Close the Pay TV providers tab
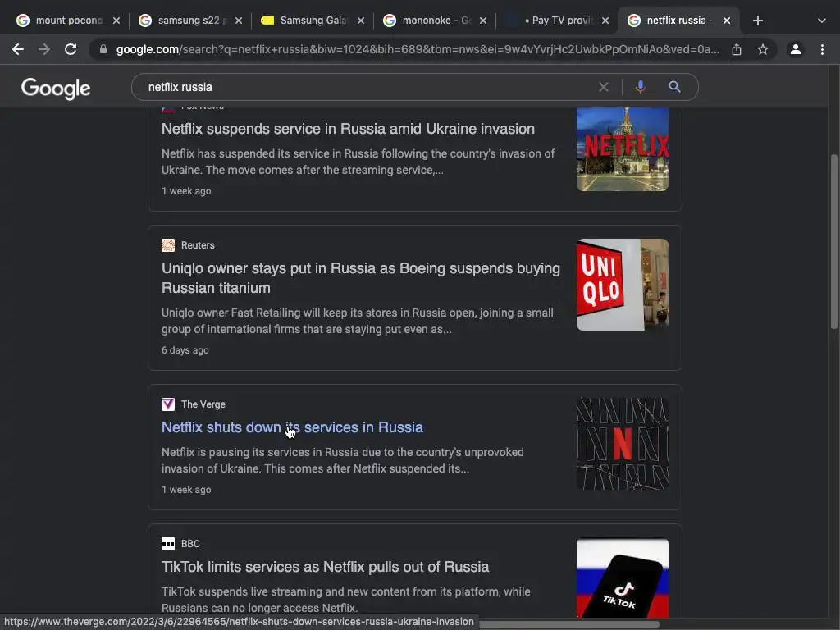Image resolution: width=840 pixels, height=630 pixels. [x=605, y=21]
